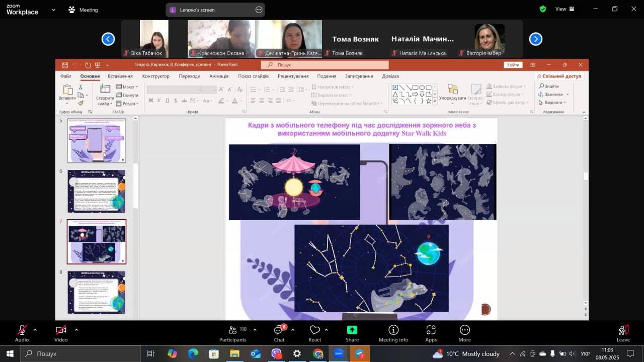Select slide 6 thumbnail
Viewport: 644px width, 362px height.
tap(97, 191)
